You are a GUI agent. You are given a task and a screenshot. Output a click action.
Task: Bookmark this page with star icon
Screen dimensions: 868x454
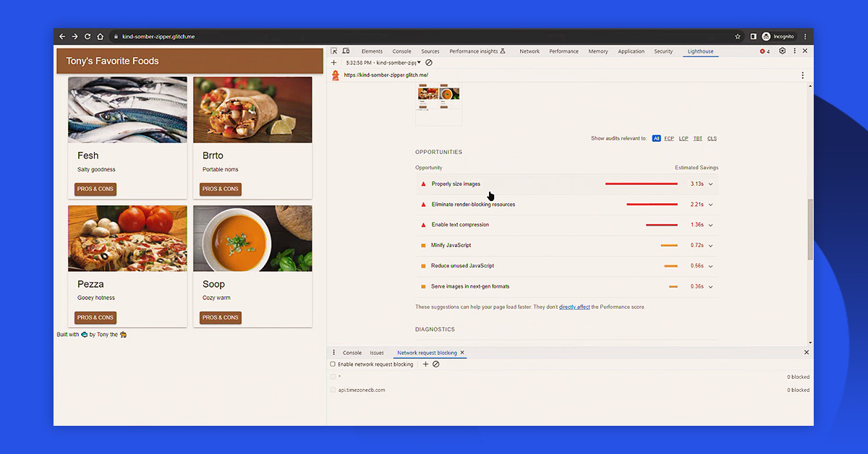point(738,36)
